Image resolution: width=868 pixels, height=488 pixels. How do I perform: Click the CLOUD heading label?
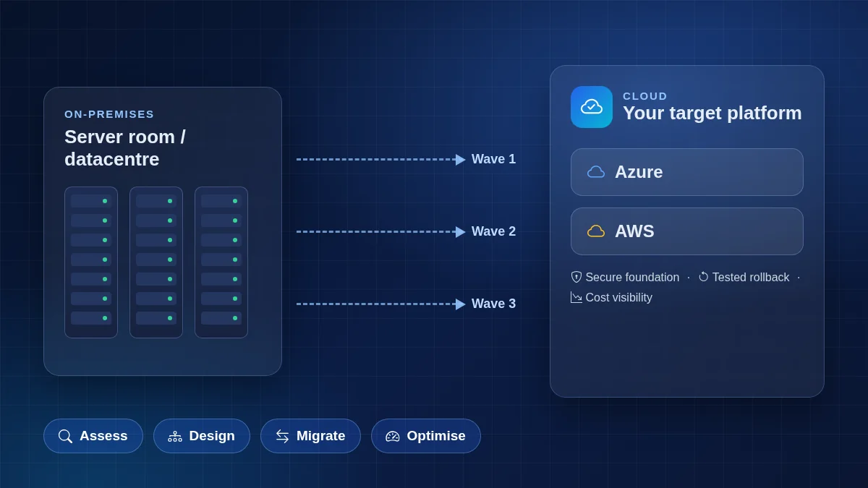point(645,95)
